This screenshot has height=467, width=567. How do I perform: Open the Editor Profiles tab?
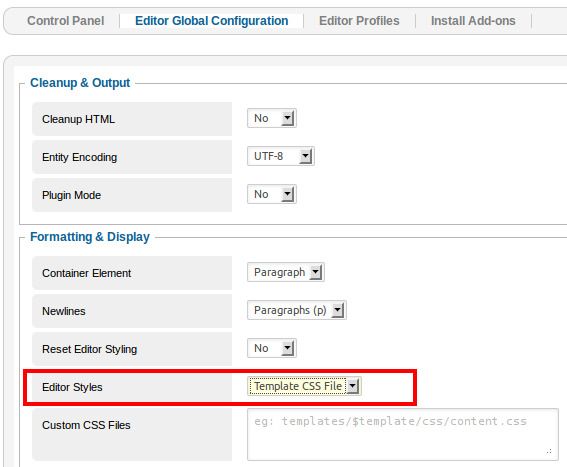coord(359,21)
